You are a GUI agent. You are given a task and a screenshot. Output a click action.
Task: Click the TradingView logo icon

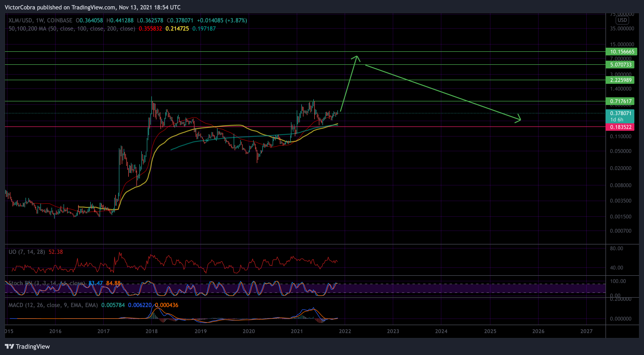tap(9, 347)
